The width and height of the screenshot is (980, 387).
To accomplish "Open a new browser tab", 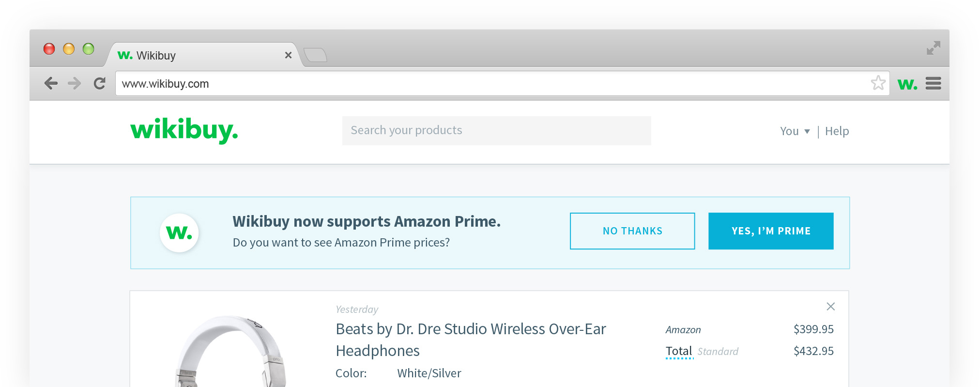I will click(315, 55).
